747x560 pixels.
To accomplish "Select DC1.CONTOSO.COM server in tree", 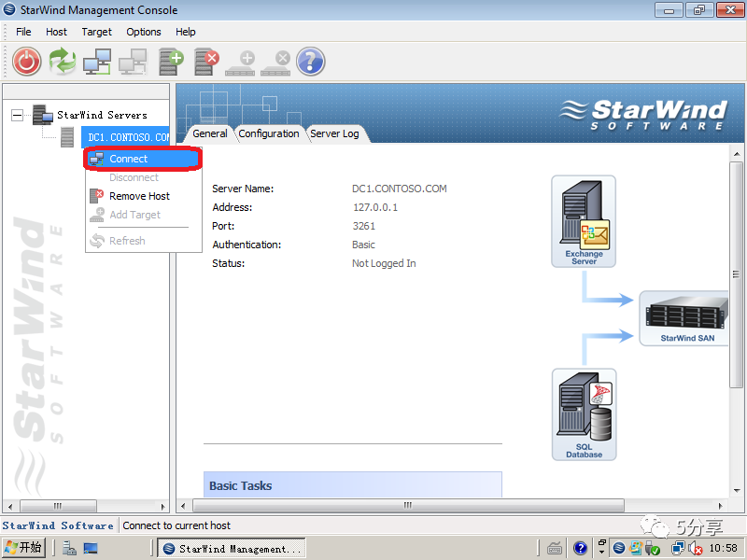I will pos(128,137).
